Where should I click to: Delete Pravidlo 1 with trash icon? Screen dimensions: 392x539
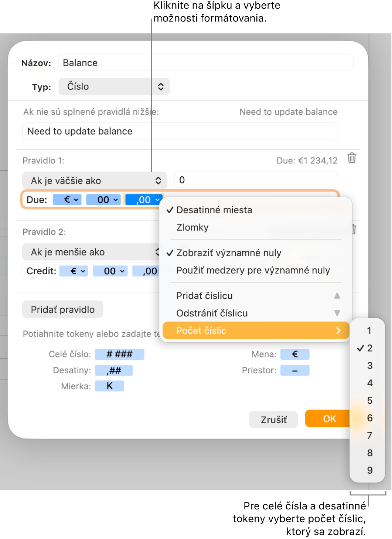[x=352, y=158]
